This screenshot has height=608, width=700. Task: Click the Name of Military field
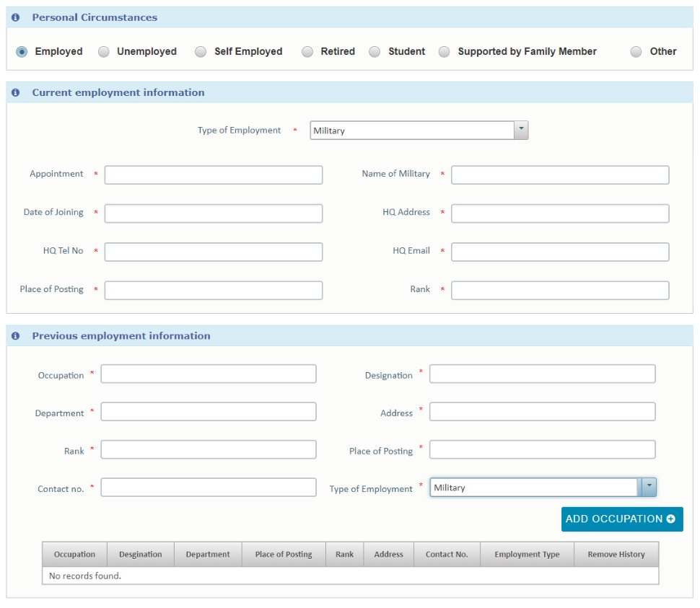pos(560,175)
